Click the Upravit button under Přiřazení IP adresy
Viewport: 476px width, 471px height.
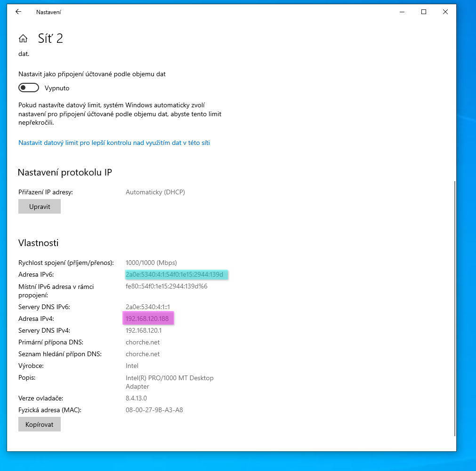pos(39,206)
